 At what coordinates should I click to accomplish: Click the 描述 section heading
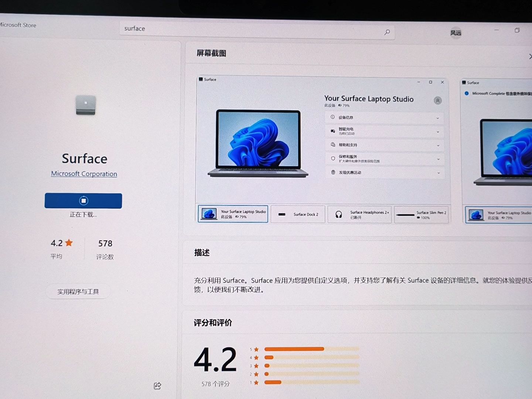[202, 253]
